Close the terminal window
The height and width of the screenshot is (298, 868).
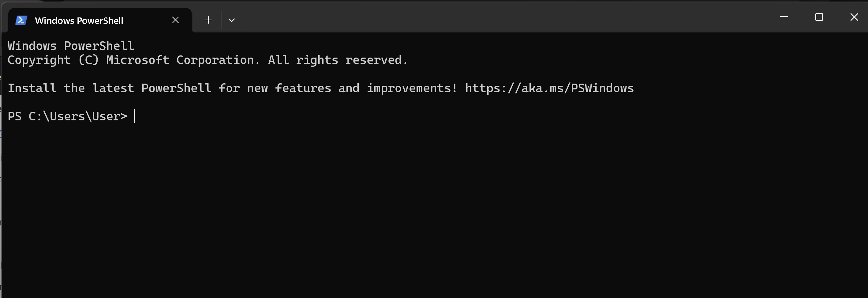[x=854, y=17]
